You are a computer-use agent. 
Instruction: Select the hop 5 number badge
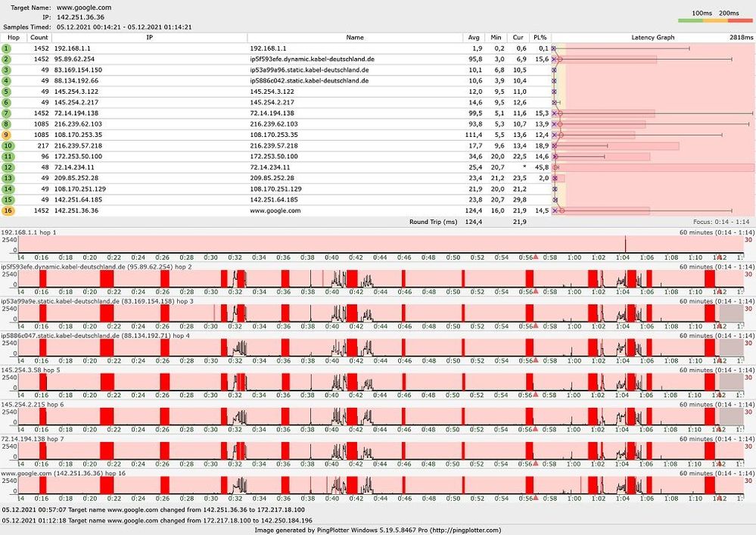[6, 92]
